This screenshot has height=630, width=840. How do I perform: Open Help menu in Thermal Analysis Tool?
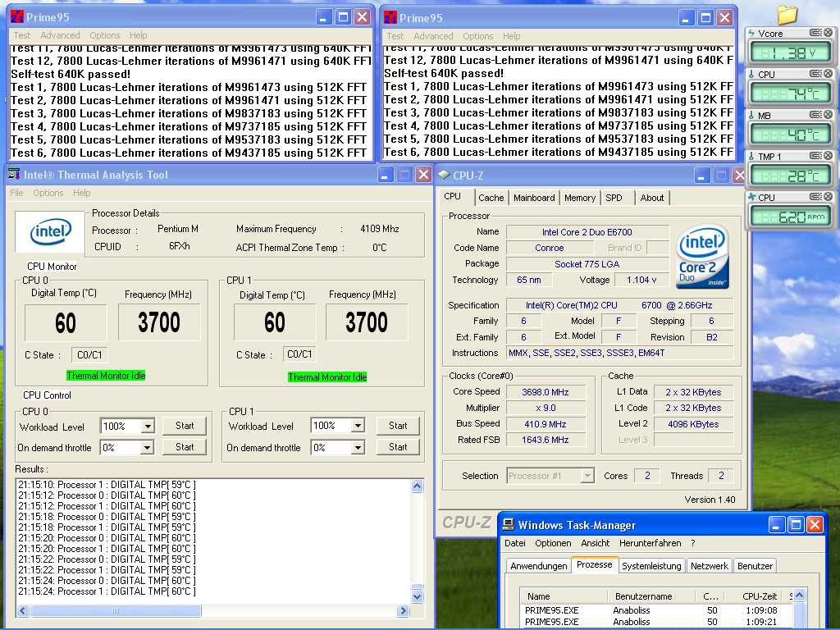pos(81,193)
